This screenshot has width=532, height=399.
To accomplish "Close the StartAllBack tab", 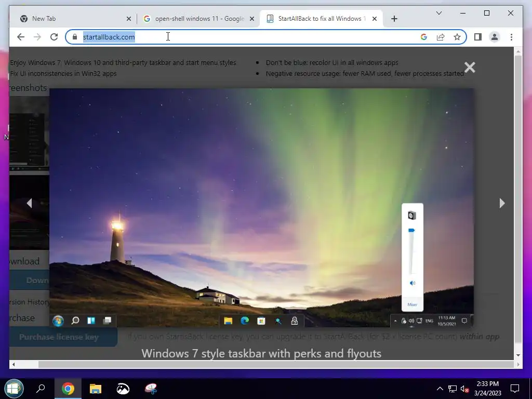I will pyautogui.click(x=374, y=19).
